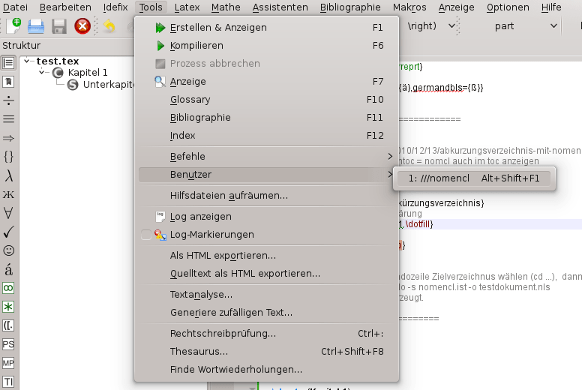Image resolution: width=582 pixels, height=390 pixels.
Task: Open the MP MetaPost commands panel
Action: (8, 363)
